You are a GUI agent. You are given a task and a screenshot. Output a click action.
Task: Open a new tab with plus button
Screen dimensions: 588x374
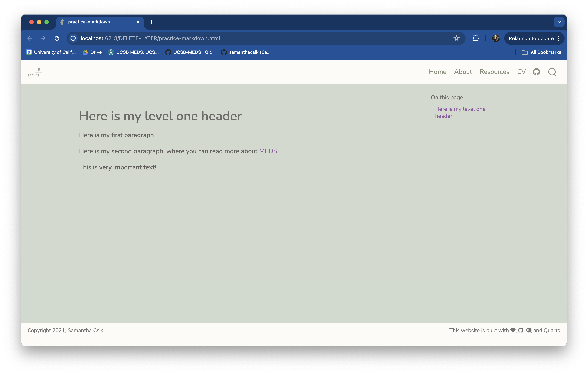(x=151, y=22)
